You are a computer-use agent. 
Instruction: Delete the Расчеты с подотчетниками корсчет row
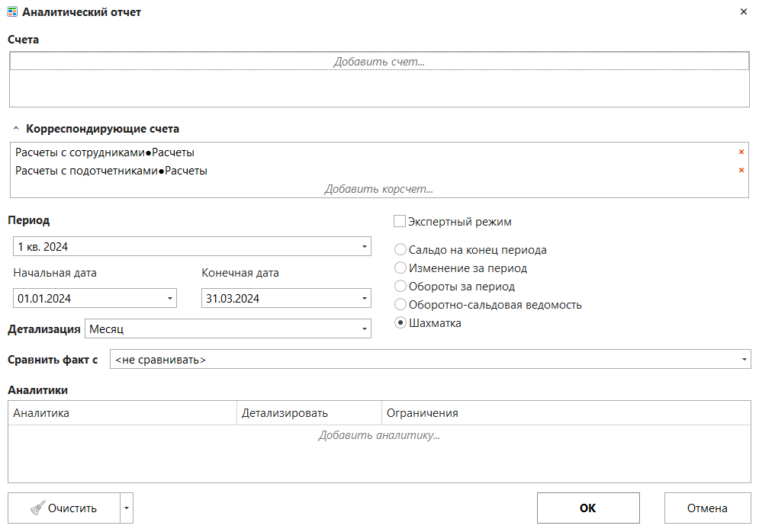(741, 171)
